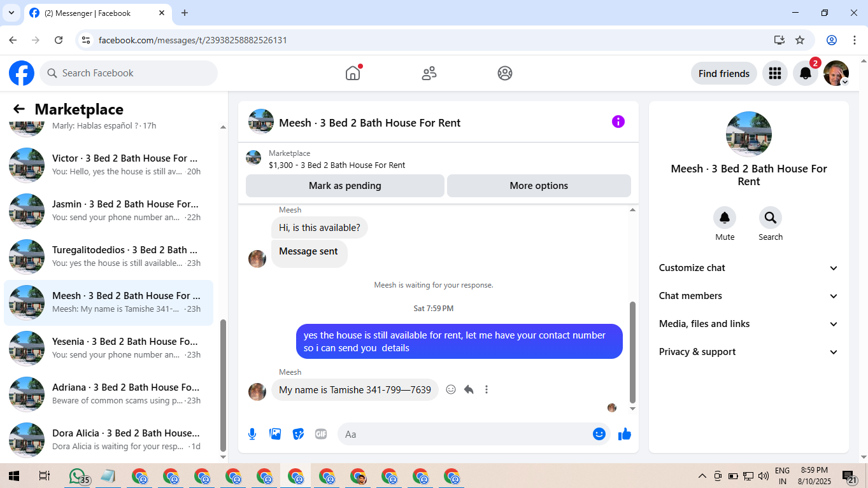React to Tamishe message with emoji icon
The width and height of the screenshot is (868, 488).
pyautogui.click(x=451, y=389)
